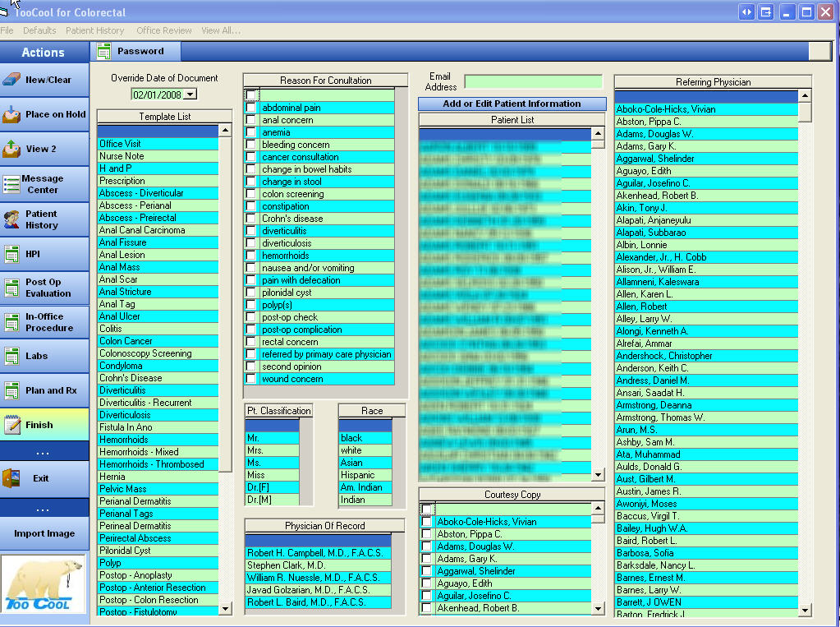The image size is (840, 627).
Task: Check the abdominal pain checkbox
Action: (250, 108)
